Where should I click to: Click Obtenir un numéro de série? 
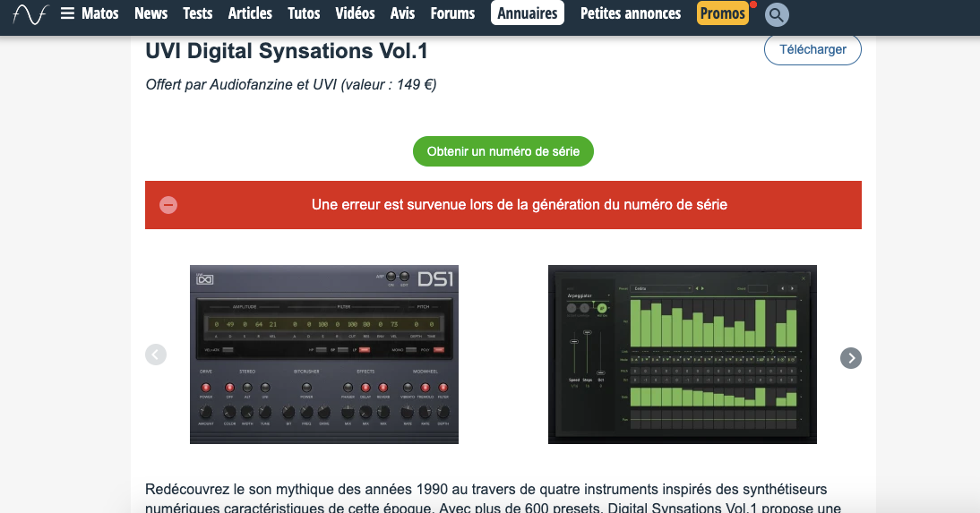[x=503, y=151]
